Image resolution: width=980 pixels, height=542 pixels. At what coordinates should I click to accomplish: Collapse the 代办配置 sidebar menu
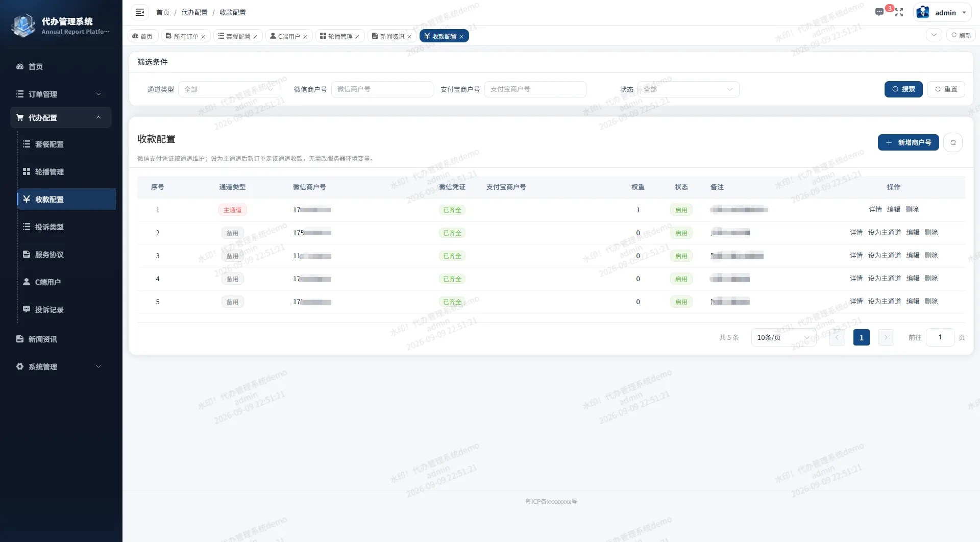tap(61, 117)
